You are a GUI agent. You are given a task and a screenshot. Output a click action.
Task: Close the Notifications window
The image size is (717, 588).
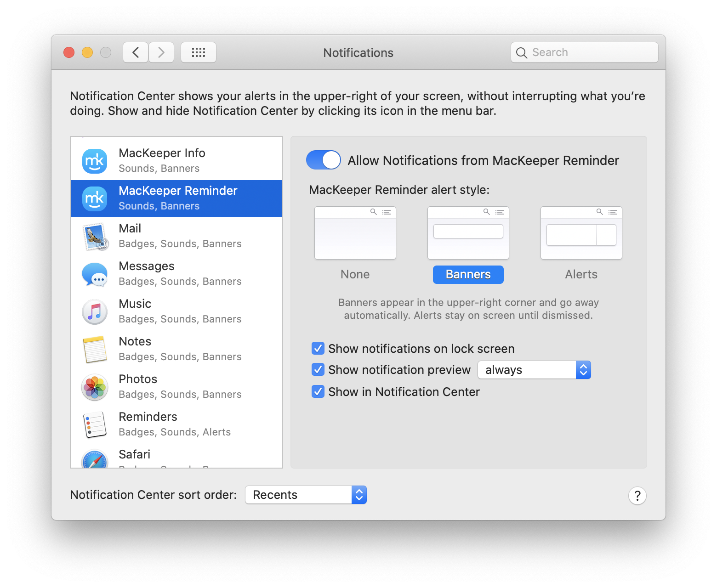tap(69, 52)
